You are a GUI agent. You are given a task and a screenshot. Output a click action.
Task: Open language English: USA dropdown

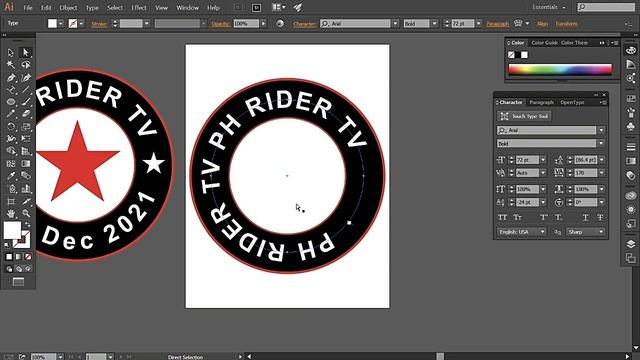pyautogui.click(x=522, y=232)
